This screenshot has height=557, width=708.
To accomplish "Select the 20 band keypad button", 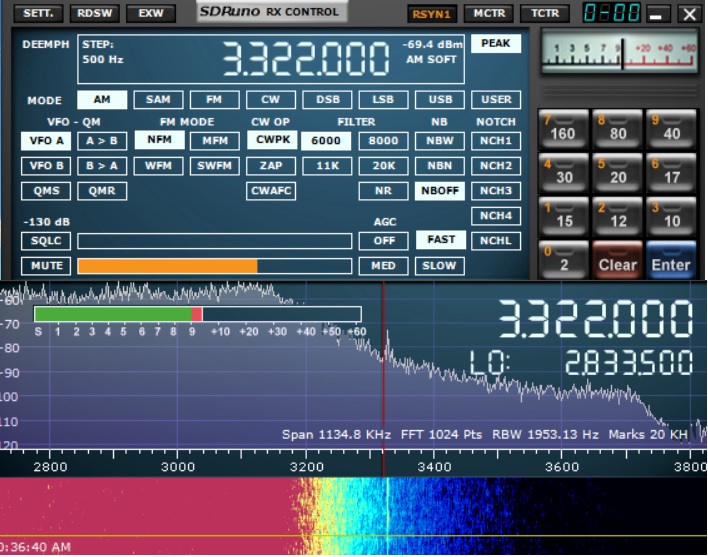I will point(617,173).
